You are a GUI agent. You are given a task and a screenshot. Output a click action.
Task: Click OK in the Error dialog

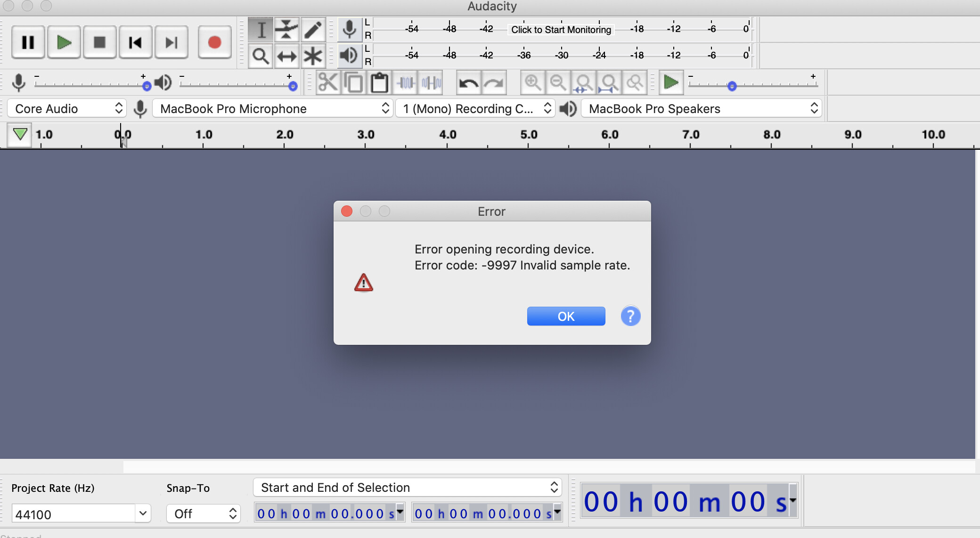566,316
